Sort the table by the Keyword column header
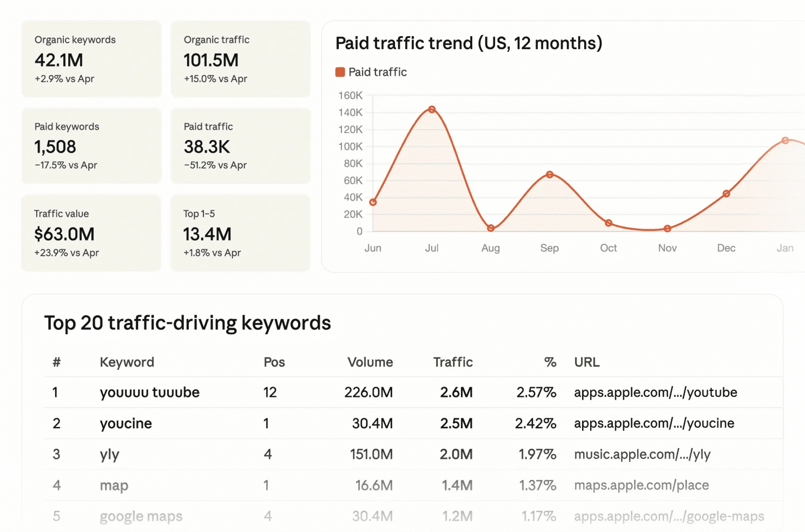Viewport: 805px width, 532px height. [x=127, y=362]
